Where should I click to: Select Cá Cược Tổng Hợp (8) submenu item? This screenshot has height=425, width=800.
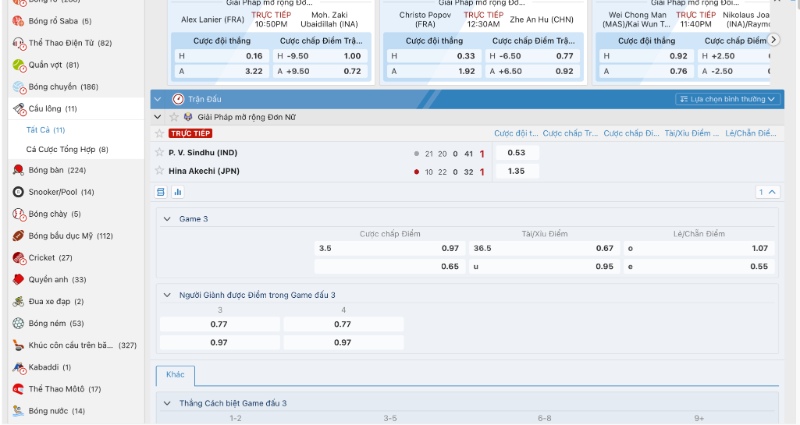point(67,149)
